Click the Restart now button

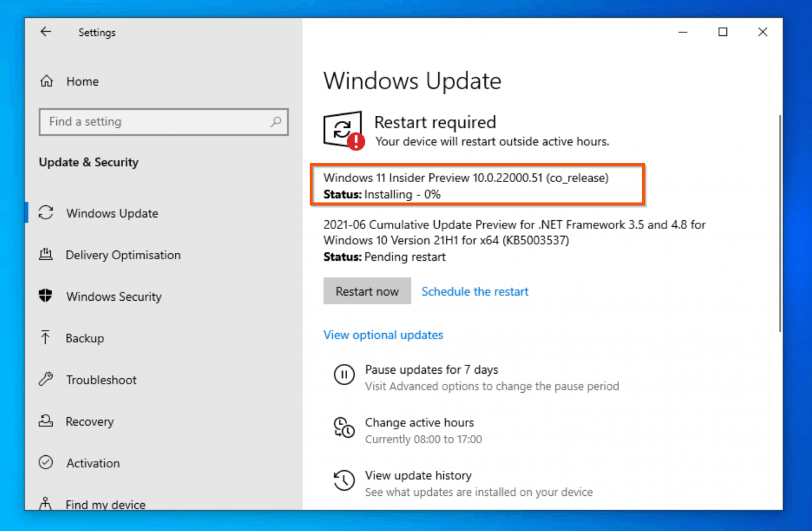coord(366,291)
